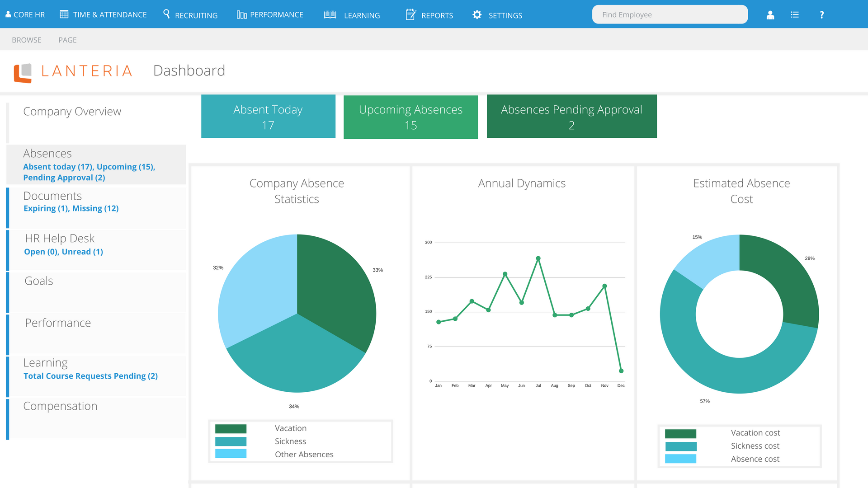Click the Time & Attendance calendar icon

pos(64,14)
